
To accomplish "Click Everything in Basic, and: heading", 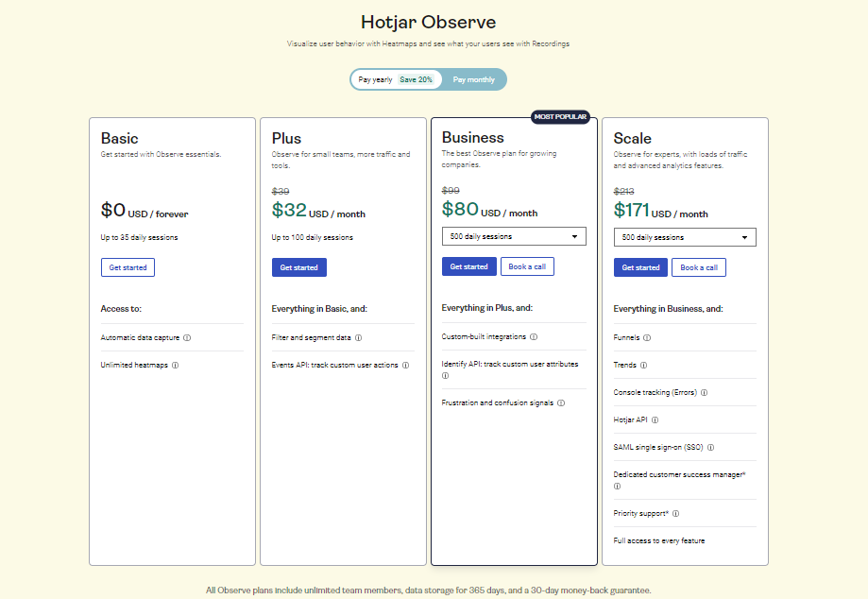I will pyautogui.click(x=319, y=309).
